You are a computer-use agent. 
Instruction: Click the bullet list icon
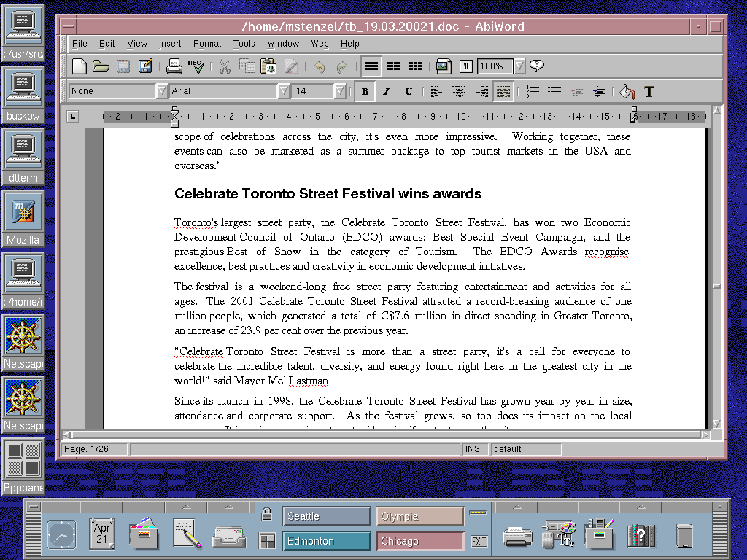pos(555,92)
